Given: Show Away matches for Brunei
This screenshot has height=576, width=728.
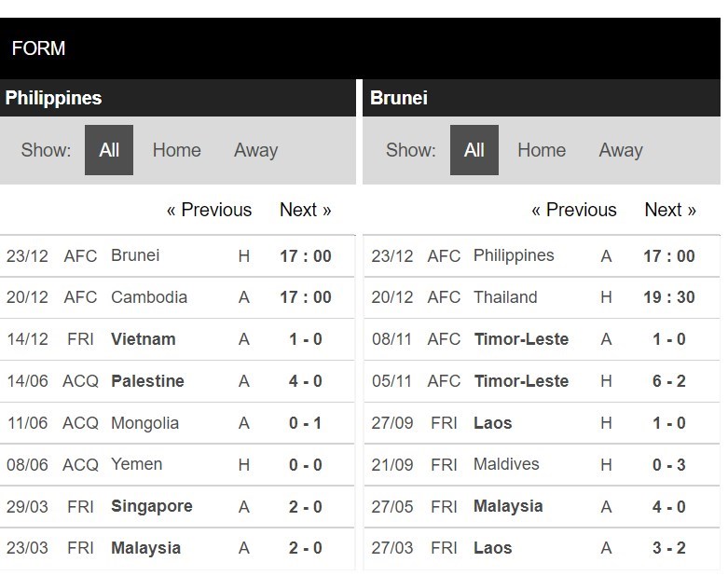Looking at the screenshot, I should point(621,150).
